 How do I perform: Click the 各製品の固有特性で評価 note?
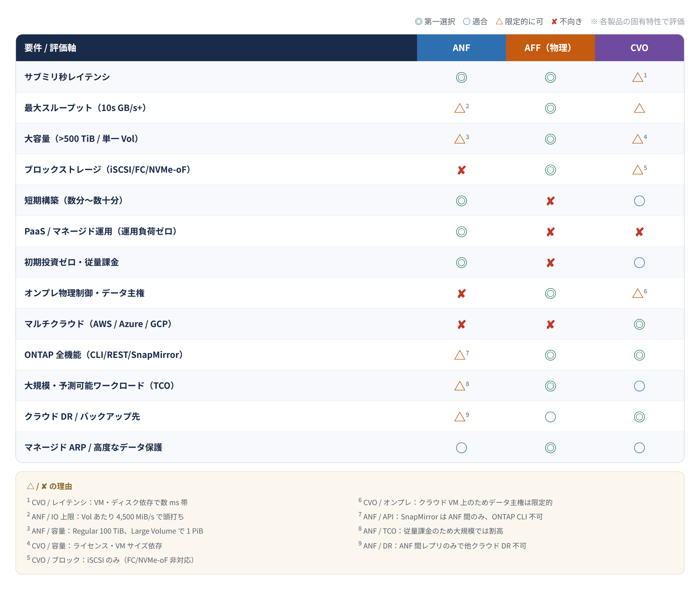pos(638,22)
